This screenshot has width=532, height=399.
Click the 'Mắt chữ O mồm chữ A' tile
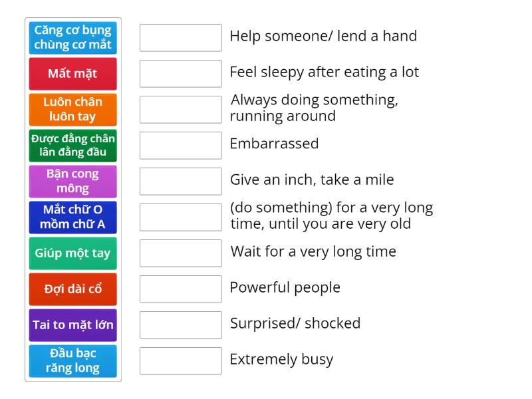click(73, 217)
